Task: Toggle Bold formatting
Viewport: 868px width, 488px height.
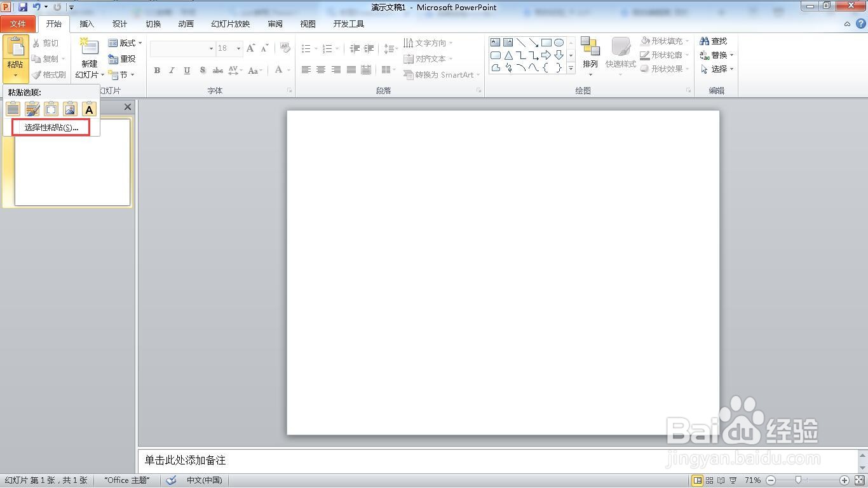Action: [157, 71]
